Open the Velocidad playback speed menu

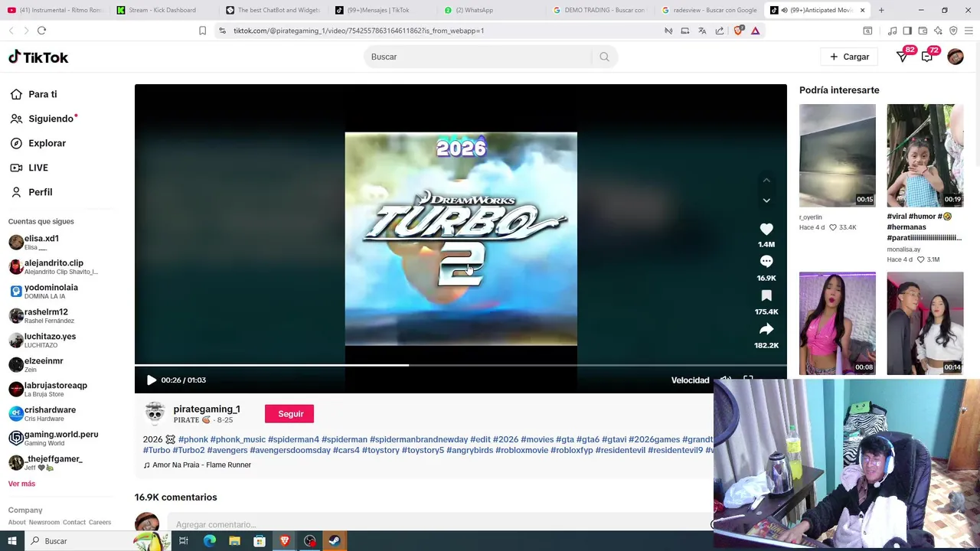point(690,380)
